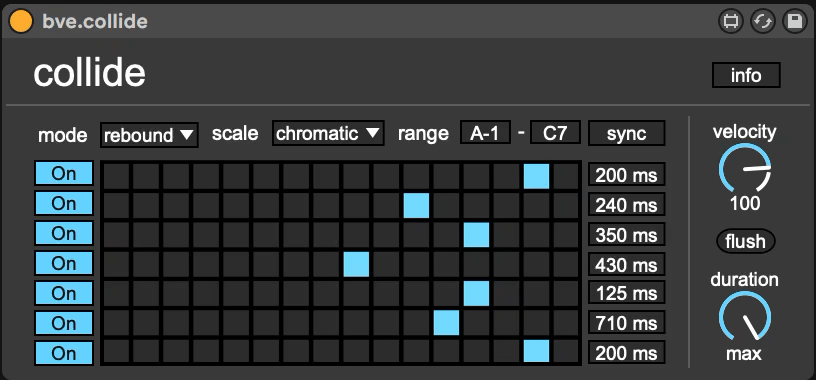Click the orange device activator button
The width and height of the screenshot is (816, 380).
21,21
